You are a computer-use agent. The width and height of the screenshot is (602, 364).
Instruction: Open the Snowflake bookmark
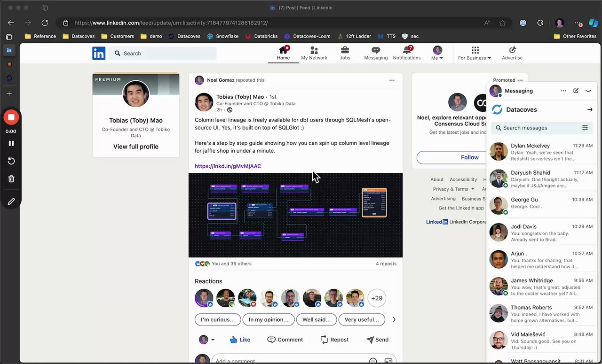[223, 36]
